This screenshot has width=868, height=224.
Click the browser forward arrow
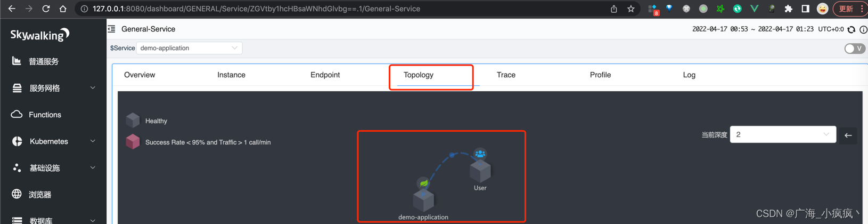29,9
